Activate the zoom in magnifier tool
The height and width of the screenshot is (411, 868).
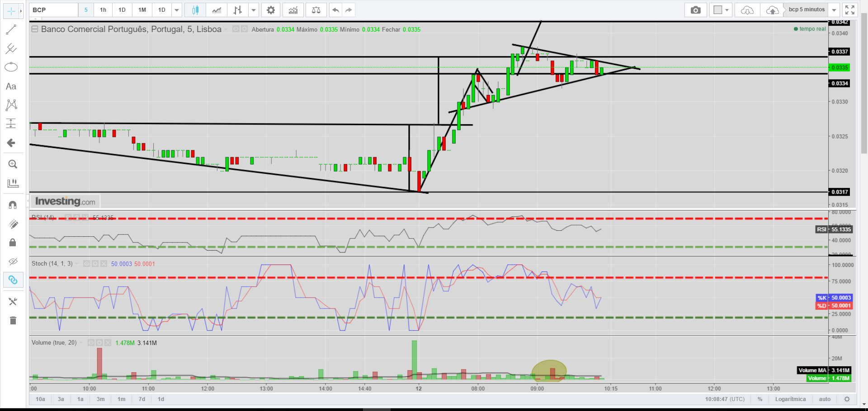pyautogui.click(x=13, y=164)
